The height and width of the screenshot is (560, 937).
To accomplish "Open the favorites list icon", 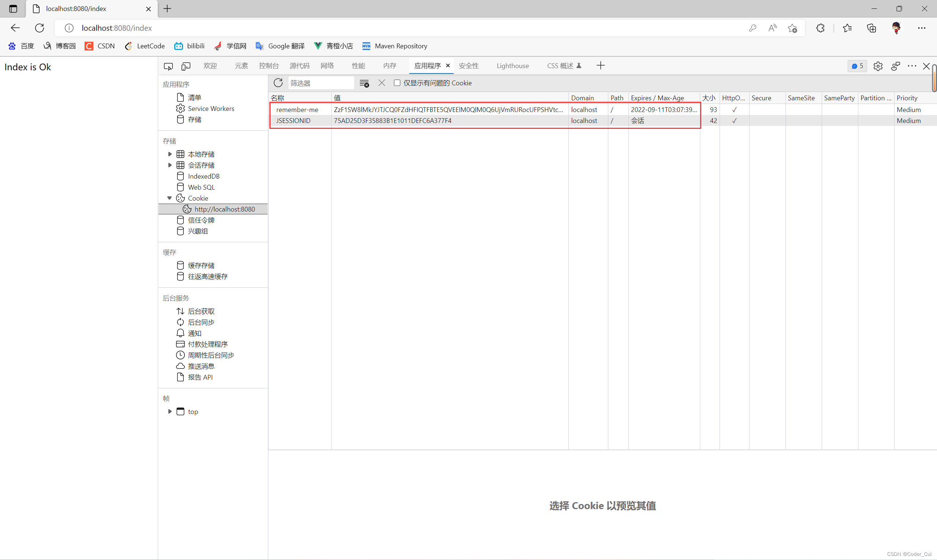I will (x=848, y=28).
